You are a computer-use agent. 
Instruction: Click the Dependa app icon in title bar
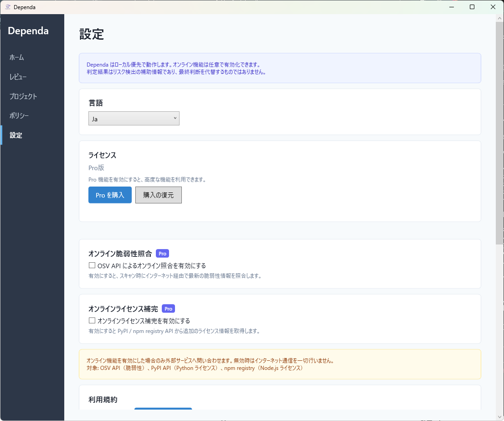pos(8,7)
